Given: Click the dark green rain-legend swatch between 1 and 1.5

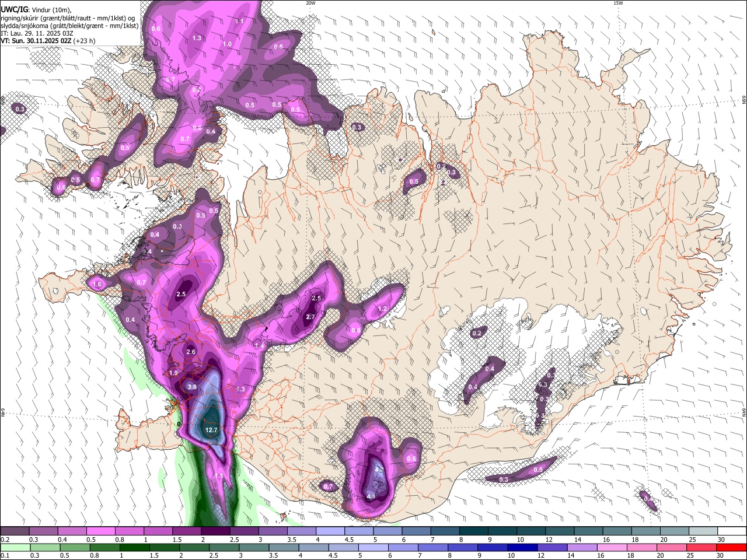Looking at the screenshot, I should [134, 547].
